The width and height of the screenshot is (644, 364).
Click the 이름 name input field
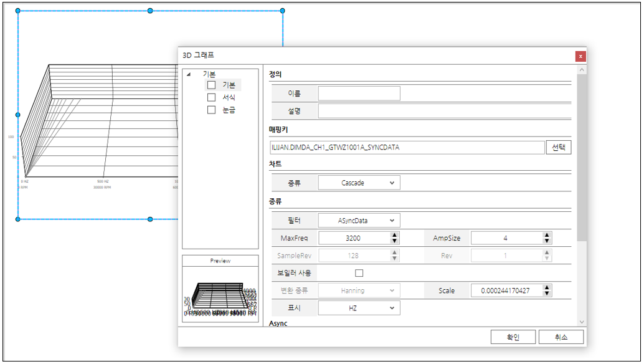point(359,93)
